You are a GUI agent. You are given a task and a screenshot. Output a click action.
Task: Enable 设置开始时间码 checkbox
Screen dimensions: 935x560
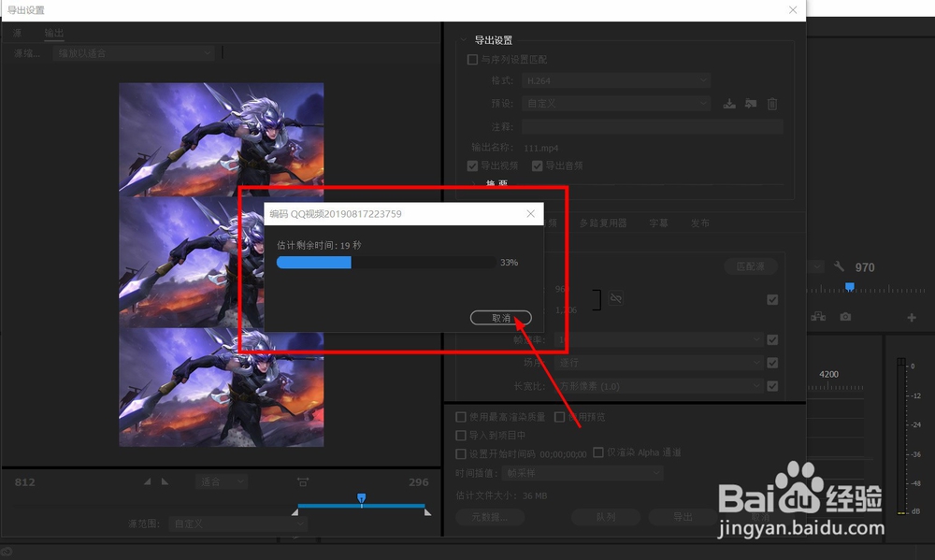pyautogui.click(x=460, y=453)
